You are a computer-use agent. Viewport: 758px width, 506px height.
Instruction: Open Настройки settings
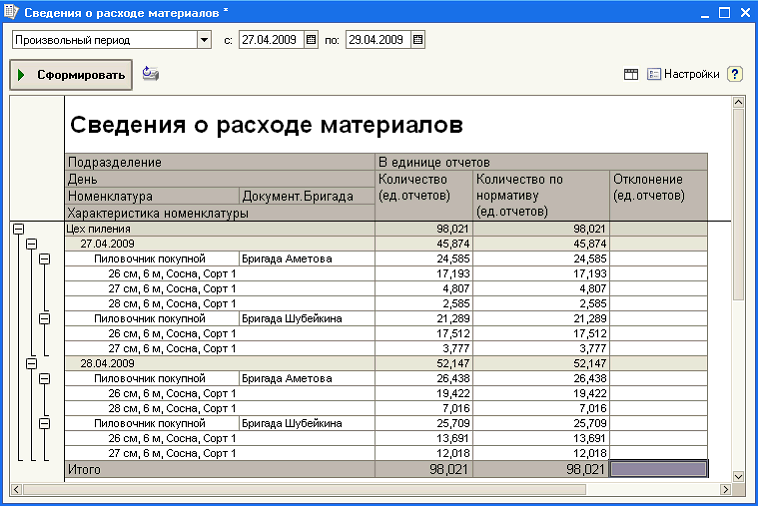[x=684, y=74]
